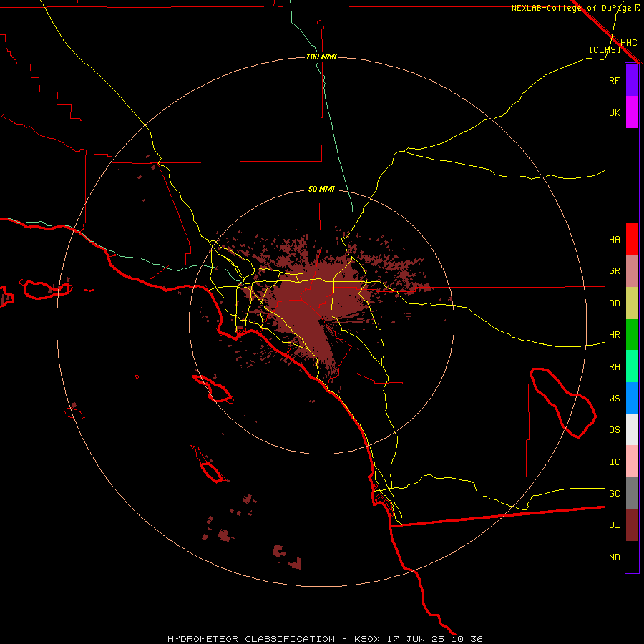Click the RF legend label
Viewport: 644px width, 644px height.
click(614, 80)
